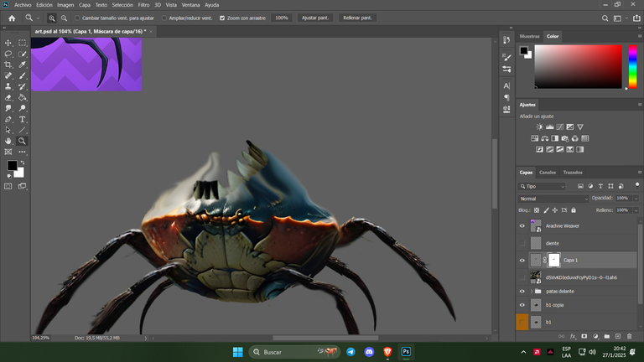Select the Move tool

[8, 43]
